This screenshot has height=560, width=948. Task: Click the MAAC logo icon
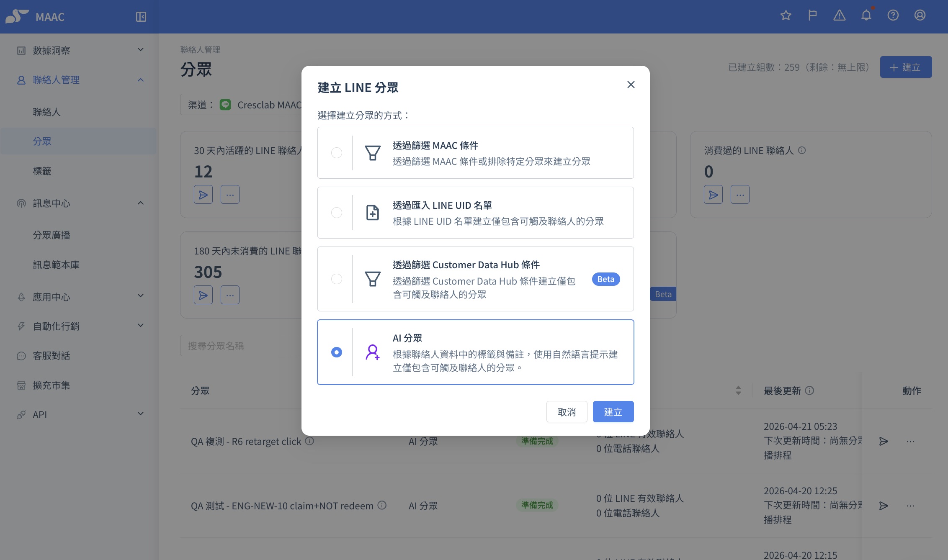click(x=17, y=16)
